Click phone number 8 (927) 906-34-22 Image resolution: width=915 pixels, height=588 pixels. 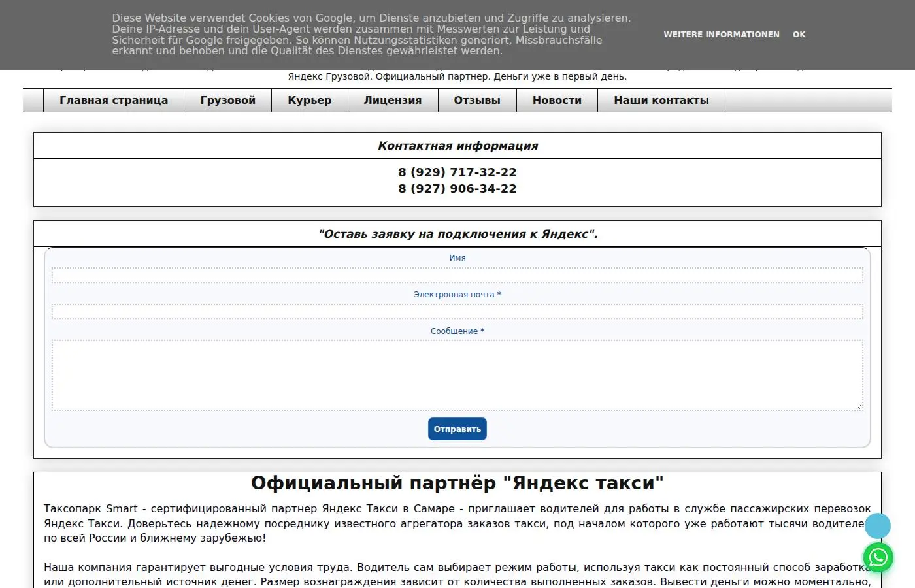click(457, 189)
